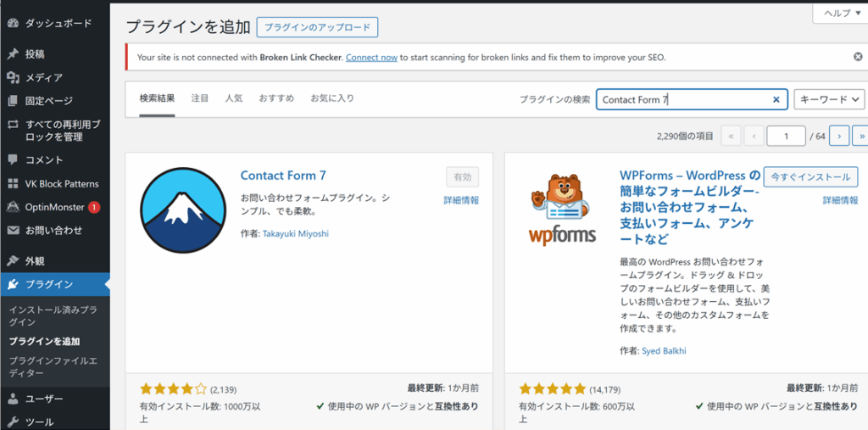Open the プラグインファイルエディター submenu
The image size is (868, 430).
pyautogui.click(x=53, y=367)
